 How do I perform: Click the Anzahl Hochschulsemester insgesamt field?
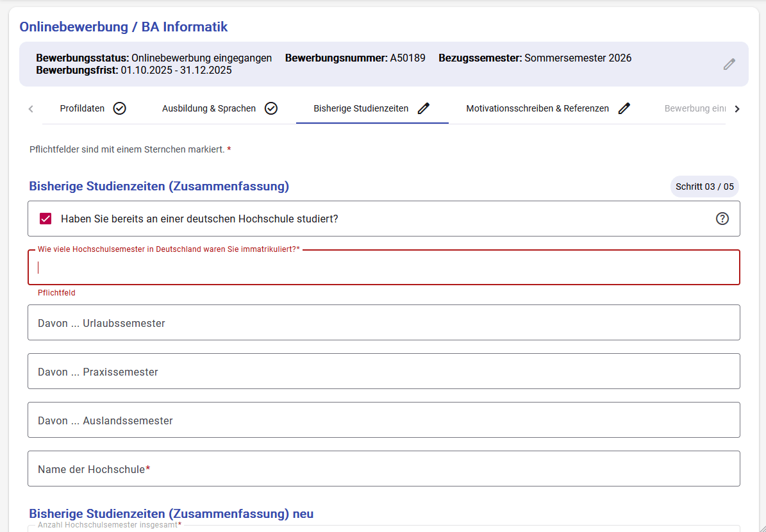[x=383, y=528]
